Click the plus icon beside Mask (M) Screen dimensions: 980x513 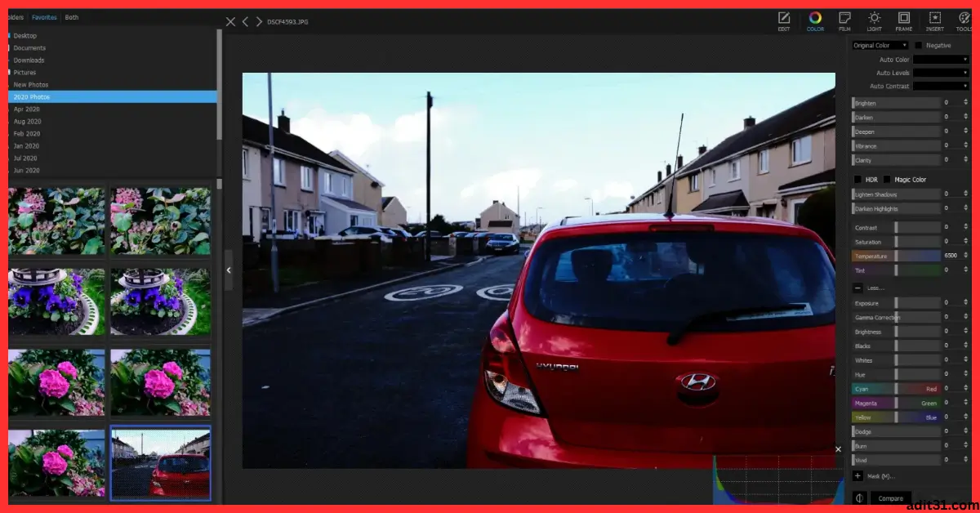click(x=857, y=475)
